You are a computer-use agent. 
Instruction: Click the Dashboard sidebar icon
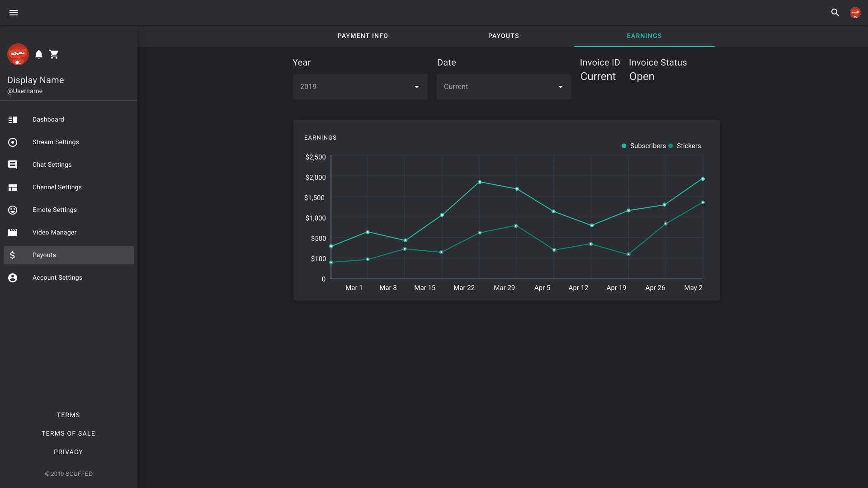(13, 120)
